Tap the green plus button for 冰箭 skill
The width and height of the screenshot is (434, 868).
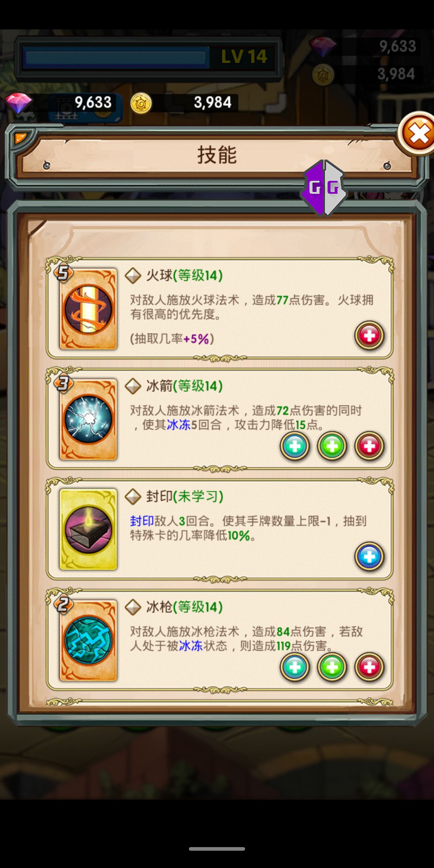pos(332,446)
